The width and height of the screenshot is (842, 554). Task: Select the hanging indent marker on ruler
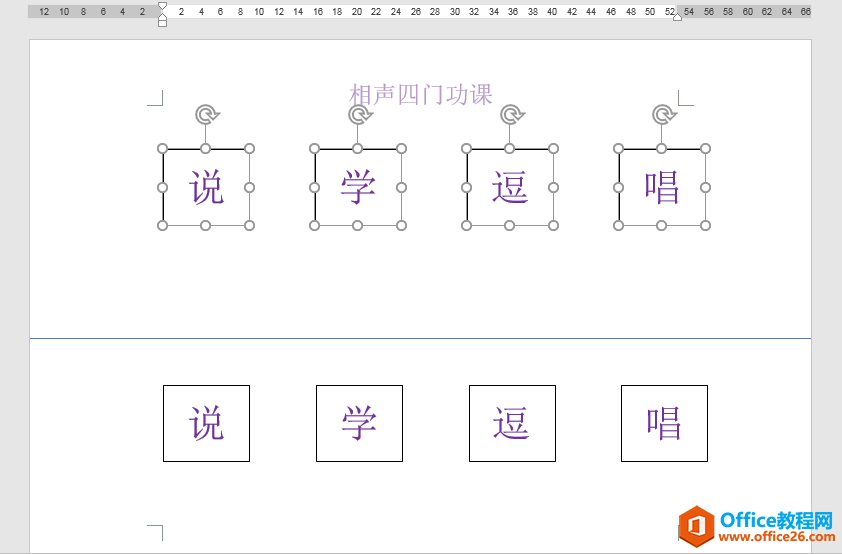click(x=162, y=16)
